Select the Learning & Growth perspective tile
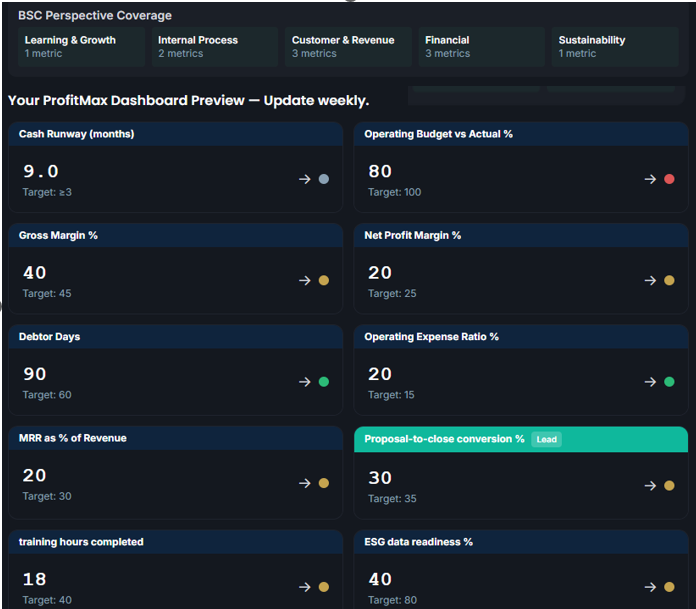Screen dimensions: 696x609 pyautogui.click(x=81, y=47)
